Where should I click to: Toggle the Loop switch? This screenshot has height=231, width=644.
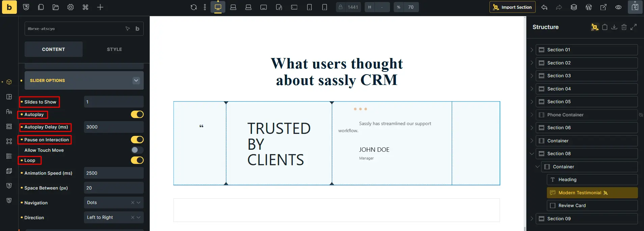(137, 160)
